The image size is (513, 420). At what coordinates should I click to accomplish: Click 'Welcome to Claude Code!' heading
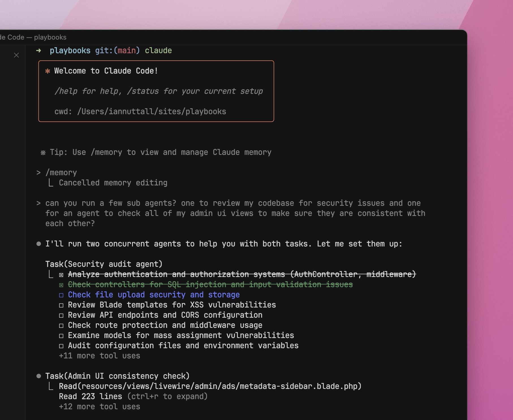[x=106, y=71]
